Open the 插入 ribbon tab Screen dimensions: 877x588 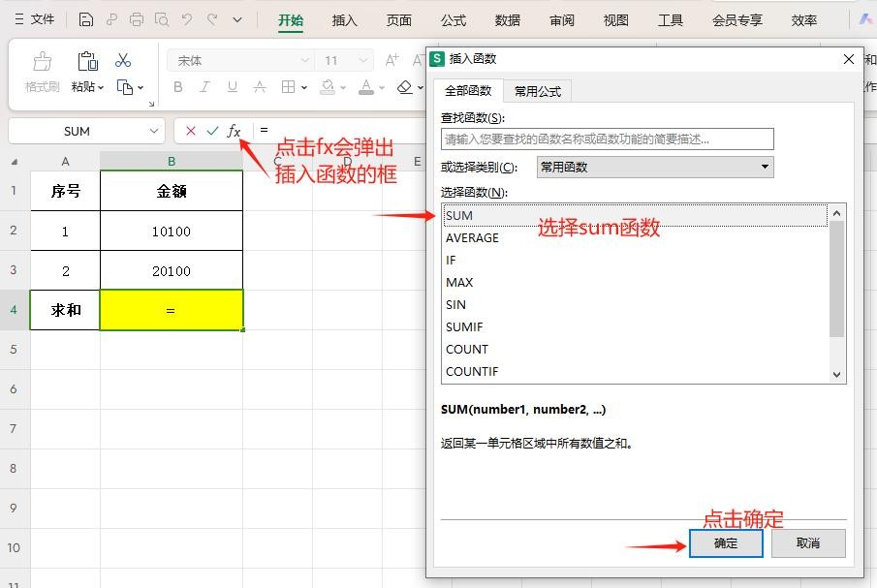[x=344, y=19]
